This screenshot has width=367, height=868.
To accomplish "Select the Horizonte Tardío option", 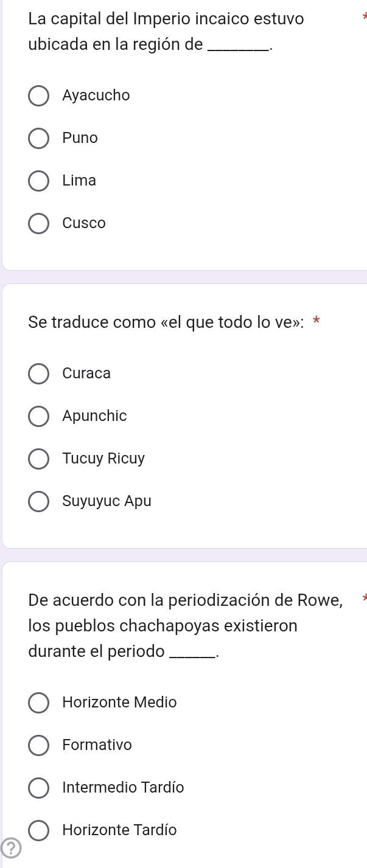I will pos(38,830).
